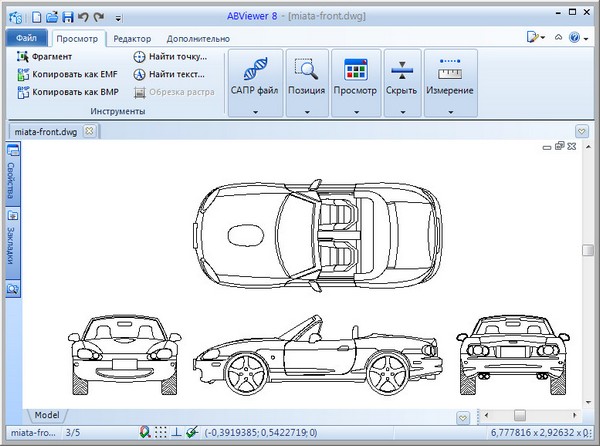The width and height of the screenshot is (600, 446).
Task: Click the Save icon in quick access toolbar
Action: [x=67, y=17]
